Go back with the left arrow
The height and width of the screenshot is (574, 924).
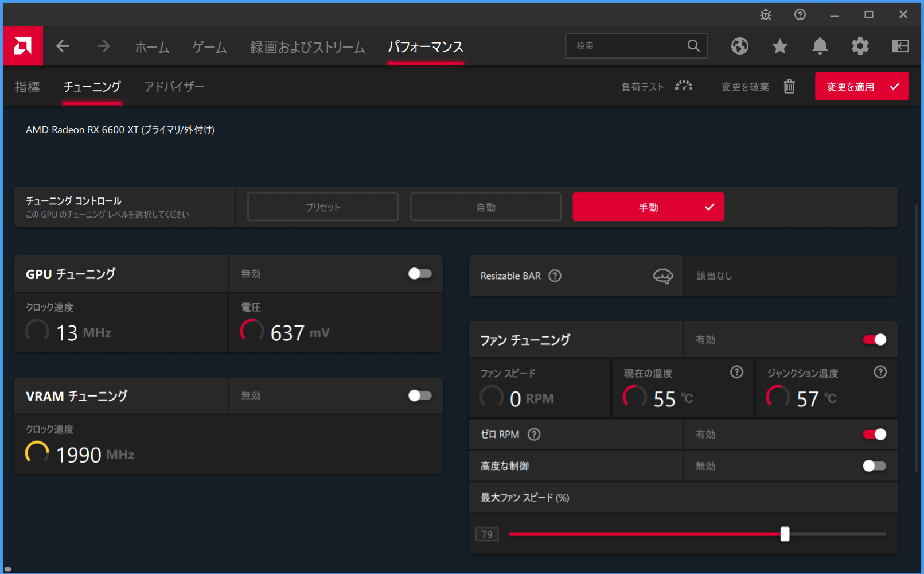(x=63, y=46)
